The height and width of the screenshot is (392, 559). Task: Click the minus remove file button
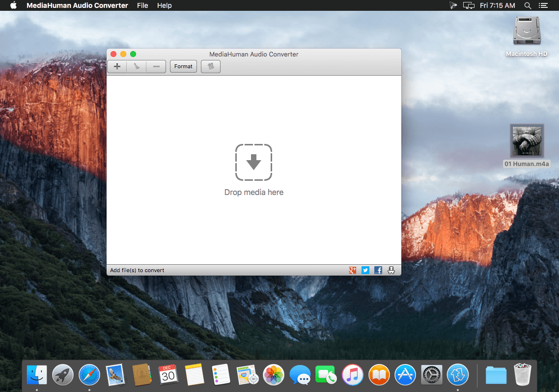pyautogui.click(x=156, y=66)
